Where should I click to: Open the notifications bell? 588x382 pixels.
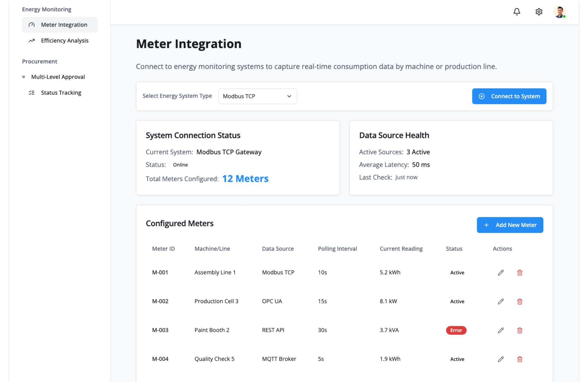coord(517,12)
